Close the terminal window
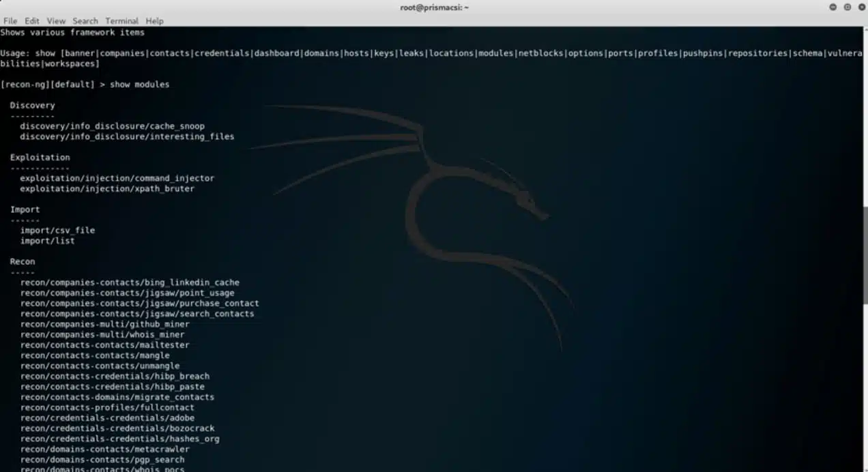 (861, 8)
